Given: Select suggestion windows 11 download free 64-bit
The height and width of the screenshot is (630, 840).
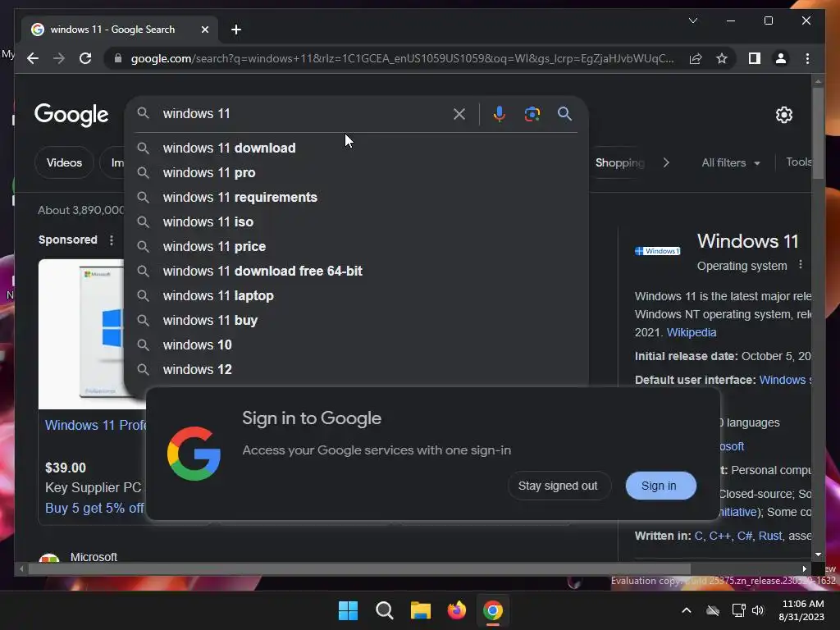Looking at the screenshot, I should tap(356, 271).
